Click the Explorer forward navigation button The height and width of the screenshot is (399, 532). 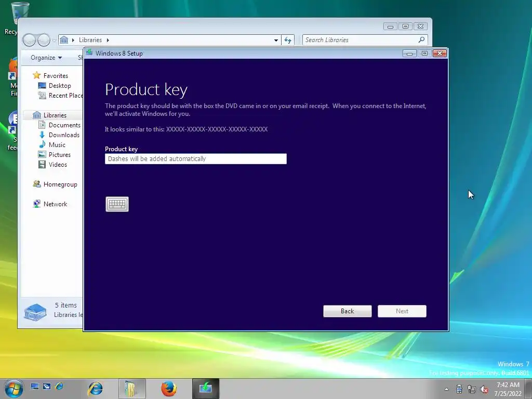tap(44, 40)
